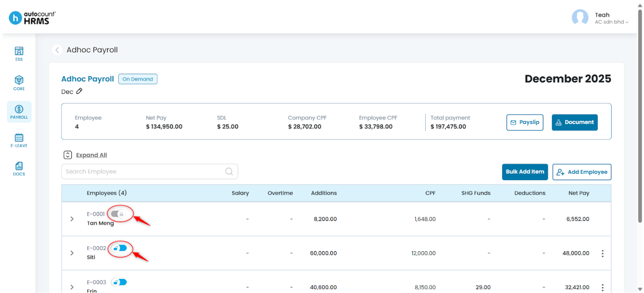
Task: Click the Expand All arrows icon
Action: click(x=68, y=155)
